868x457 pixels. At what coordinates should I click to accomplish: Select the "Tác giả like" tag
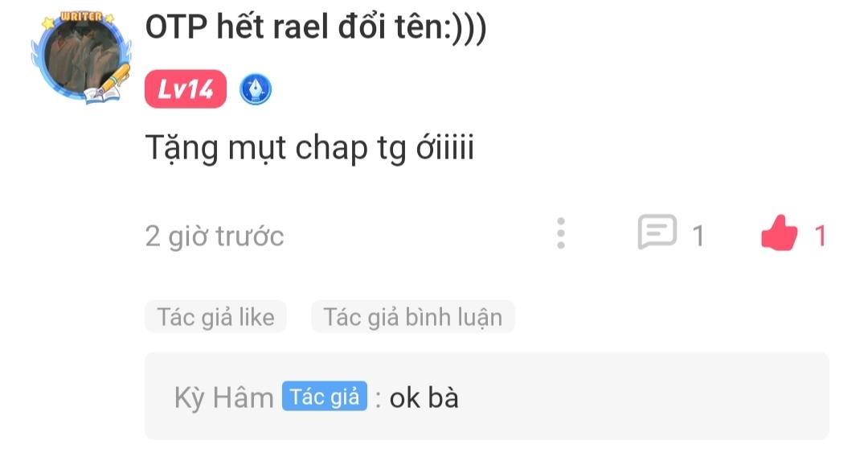[x=215, y=317]
